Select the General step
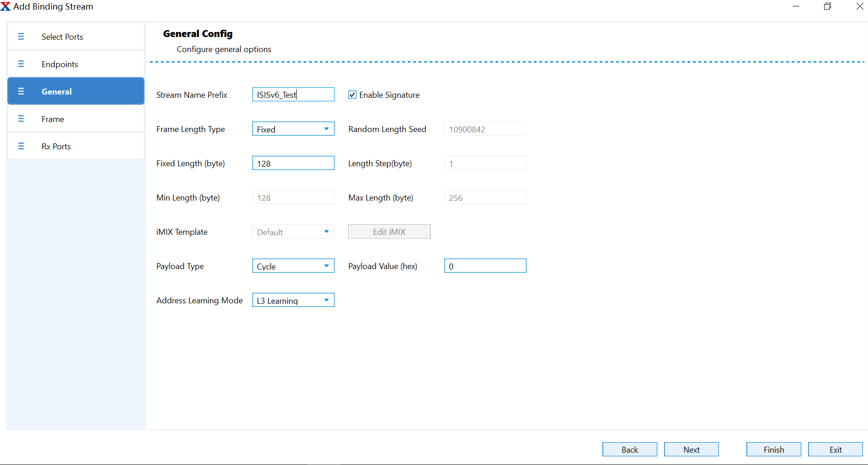Screen dimensions: 868x465 (x=76, y=91)
